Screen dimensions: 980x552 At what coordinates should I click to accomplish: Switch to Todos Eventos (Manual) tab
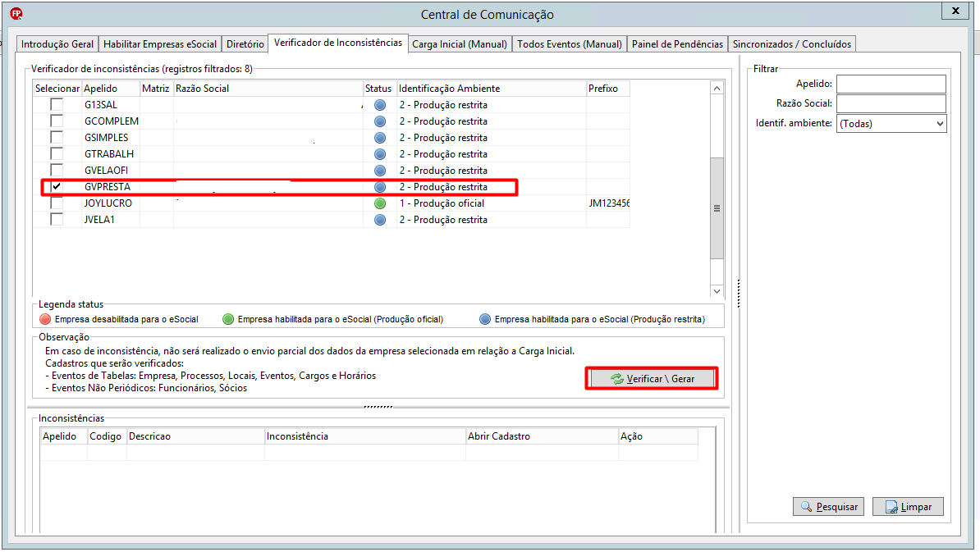coord(570,43)
